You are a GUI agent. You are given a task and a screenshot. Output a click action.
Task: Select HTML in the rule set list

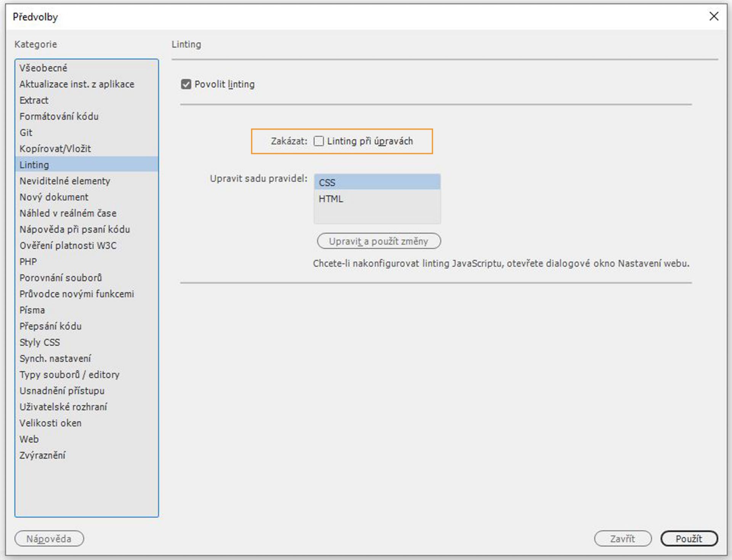coord(377,199)
